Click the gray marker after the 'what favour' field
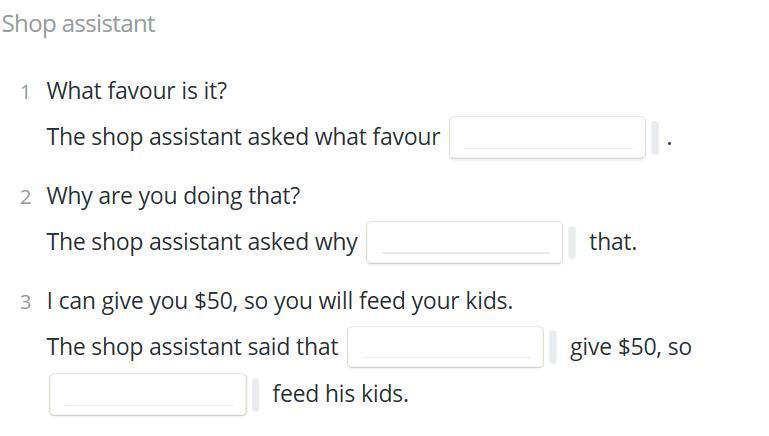Image resolution: width=769 pixels, height=436 pixels. click(655, 137)
